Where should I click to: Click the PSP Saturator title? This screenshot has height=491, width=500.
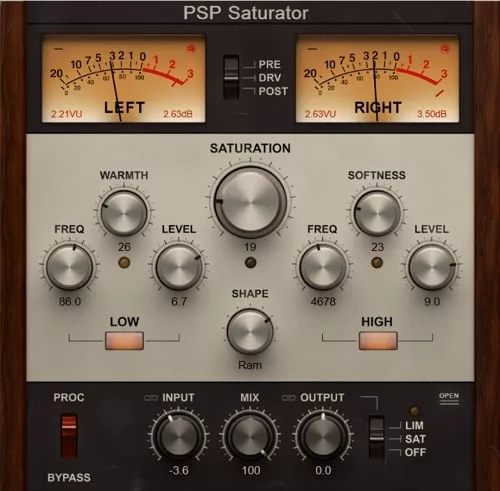(246, 13)
